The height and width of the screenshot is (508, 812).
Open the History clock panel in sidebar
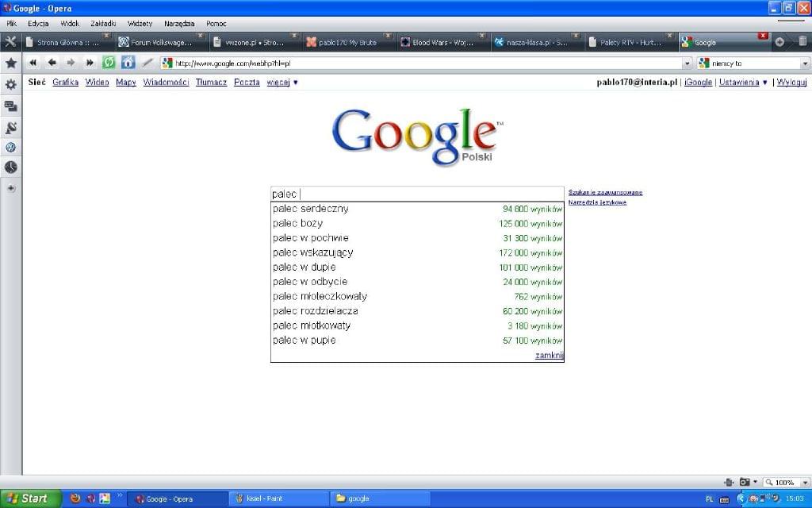coord(11,167)
